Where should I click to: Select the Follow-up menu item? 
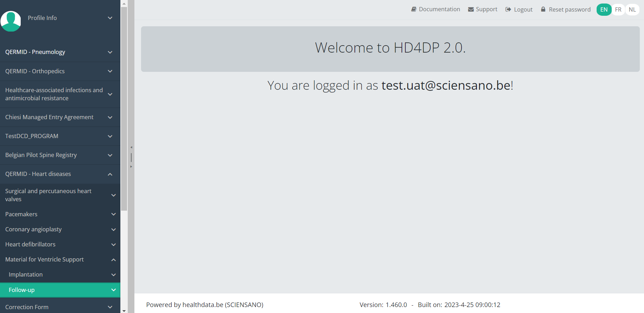(x=22, y=290)
